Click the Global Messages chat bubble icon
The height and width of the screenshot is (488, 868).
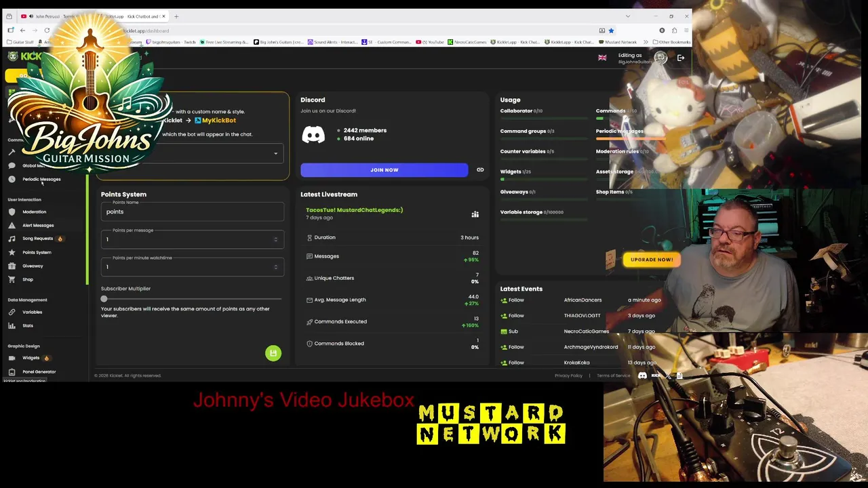[12, 165]
